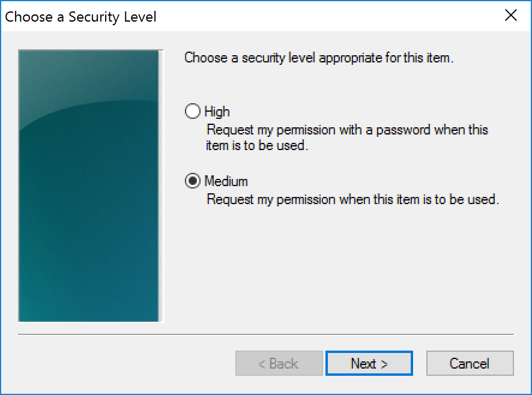The width and height of the screenshot is (532, 395).
Task: Select the Medium security level radio button
Action: point(192,181)
